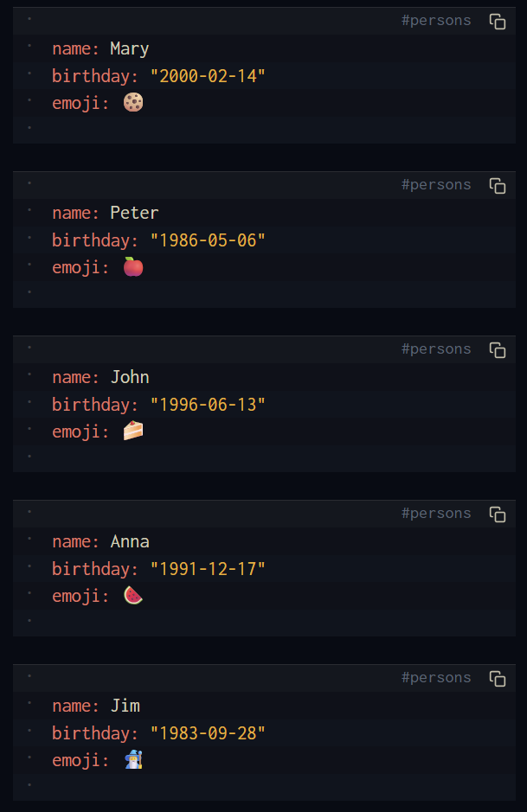This screenshot has height=812, width=527.
Task: Click the #persons tag above Mary
Action: click(436, 21)
